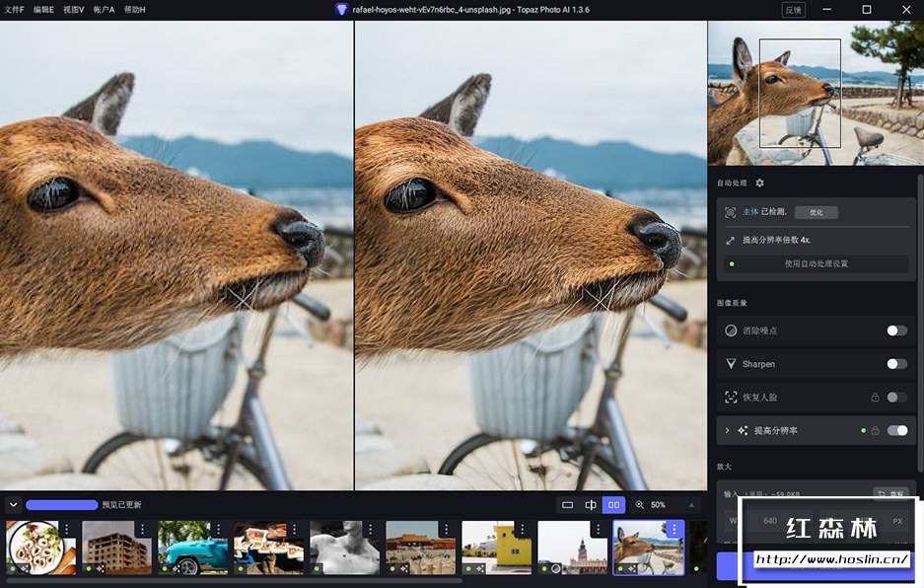Enable the 消除噪点 toggle
Image resolution: width=924 pixels, height=588 pixels.
pos(896,331)
